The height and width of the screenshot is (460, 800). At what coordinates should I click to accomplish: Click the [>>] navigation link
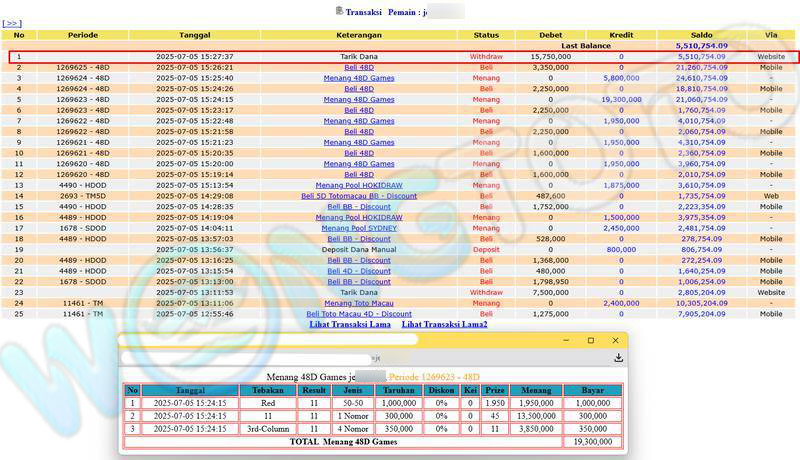[x=12, y=21]
